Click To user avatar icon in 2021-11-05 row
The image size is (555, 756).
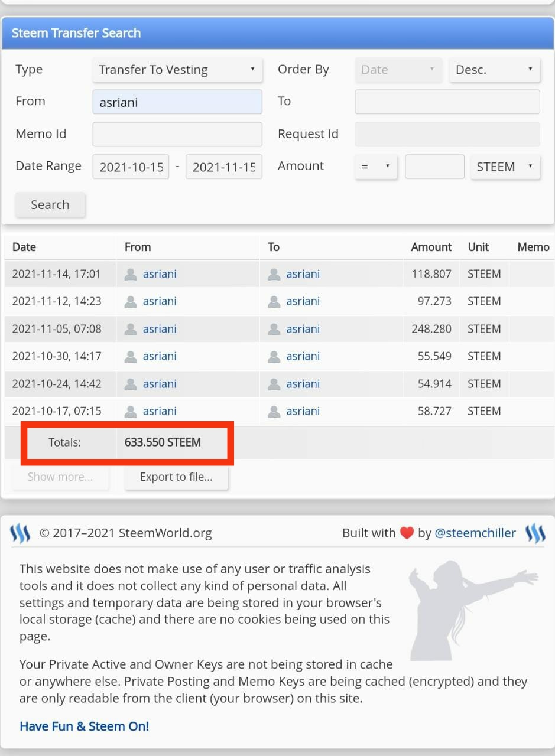pyautogui.click(x=274, y=329)
